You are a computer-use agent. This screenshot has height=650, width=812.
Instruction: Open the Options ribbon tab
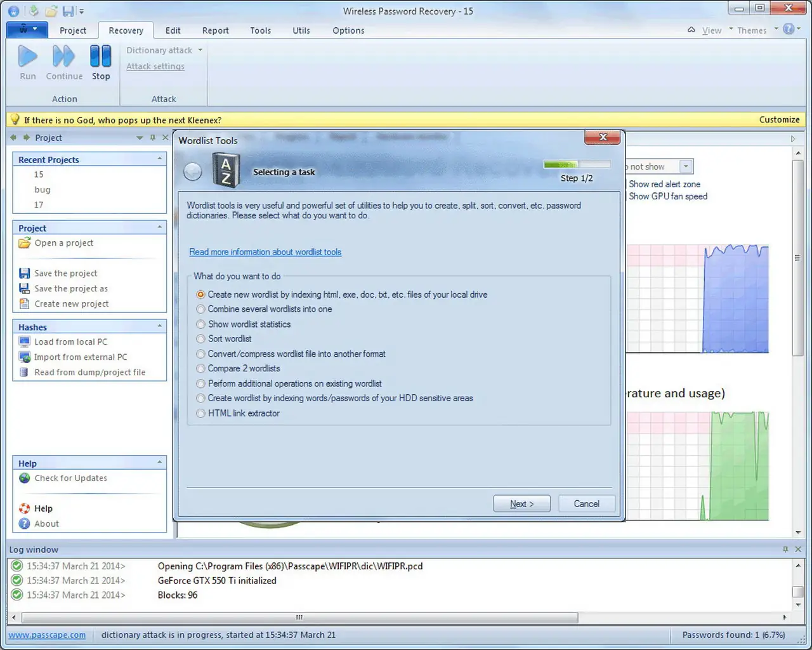[348, 30]
